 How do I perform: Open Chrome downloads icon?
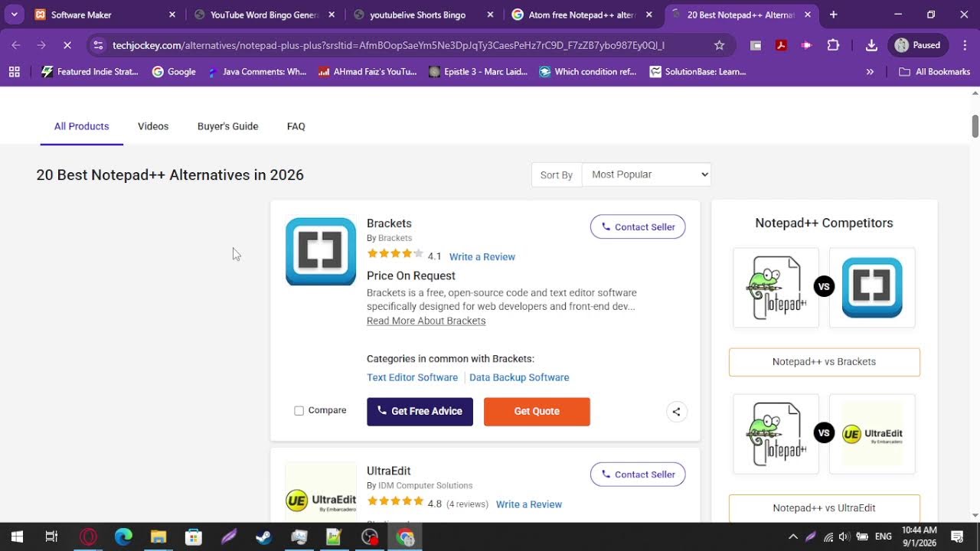click(871, 45)
